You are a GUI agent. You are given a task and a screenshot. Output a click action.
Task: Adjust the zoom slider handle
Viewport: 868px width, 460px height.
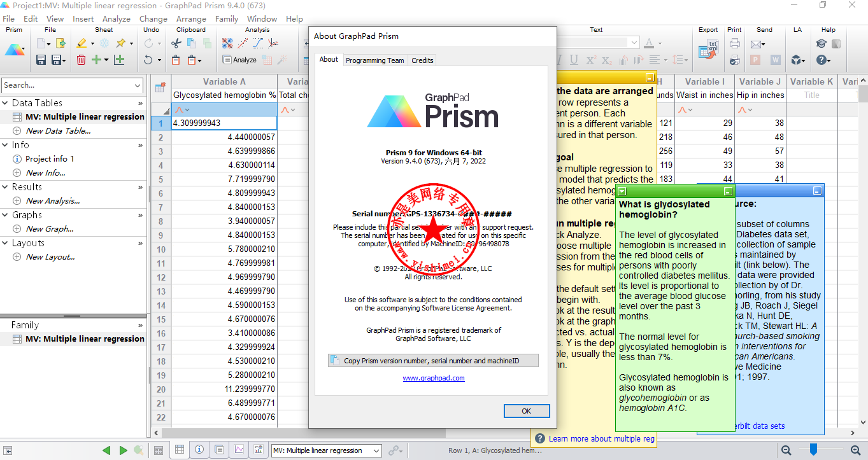tap(813, 450)
